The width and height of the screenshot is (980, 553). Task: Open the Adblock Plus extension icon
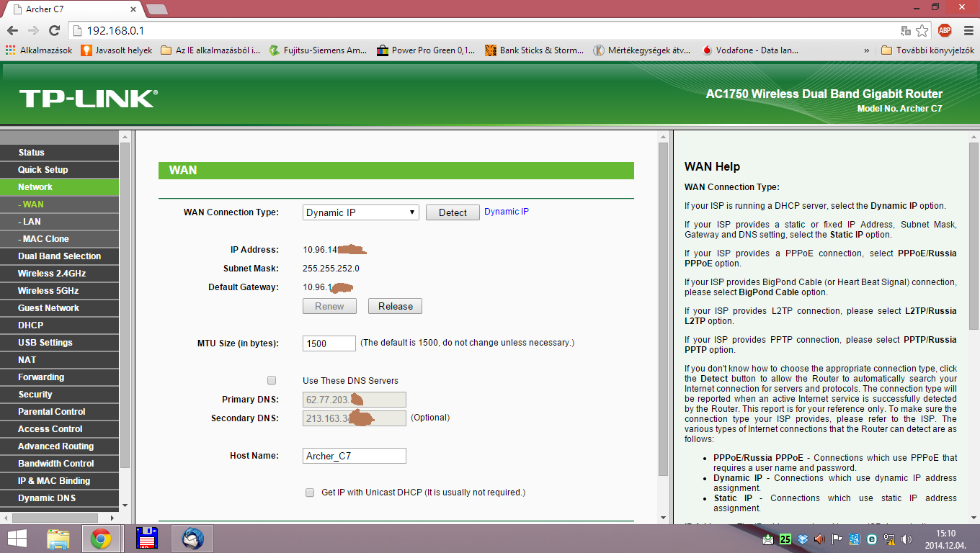point(945,30)
